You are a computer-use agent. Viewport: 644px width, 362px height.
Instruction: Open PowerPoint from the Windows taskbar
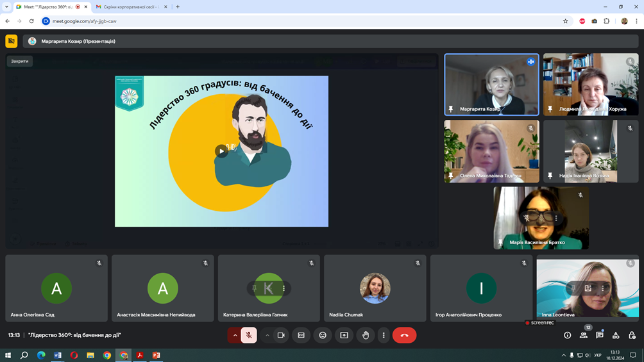[x=156, y=355]
